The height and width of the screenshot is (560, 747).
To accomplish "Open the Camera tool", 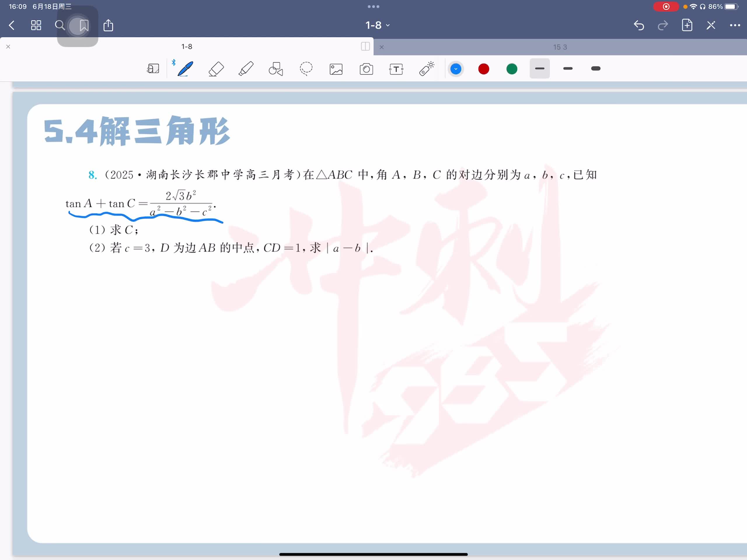I will point(366,69).
